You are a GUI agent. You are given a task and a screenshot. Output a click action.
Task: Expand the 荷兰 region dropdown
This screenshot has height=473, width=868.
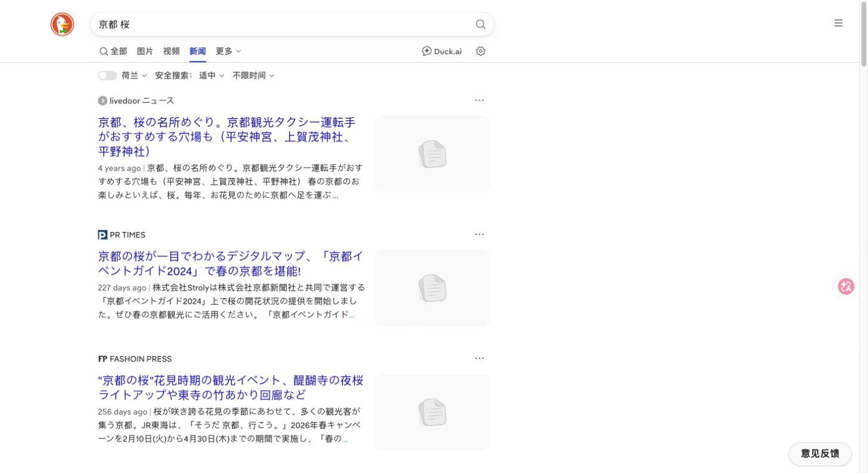[x=134, y=76]
